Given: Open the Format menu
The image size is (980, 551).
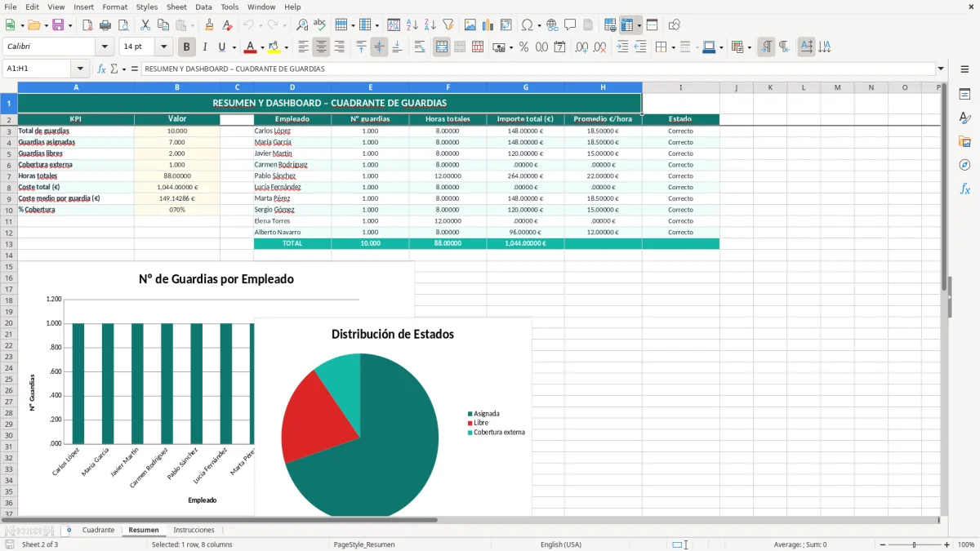Looking at the screenshot, I should coord(115,7).
